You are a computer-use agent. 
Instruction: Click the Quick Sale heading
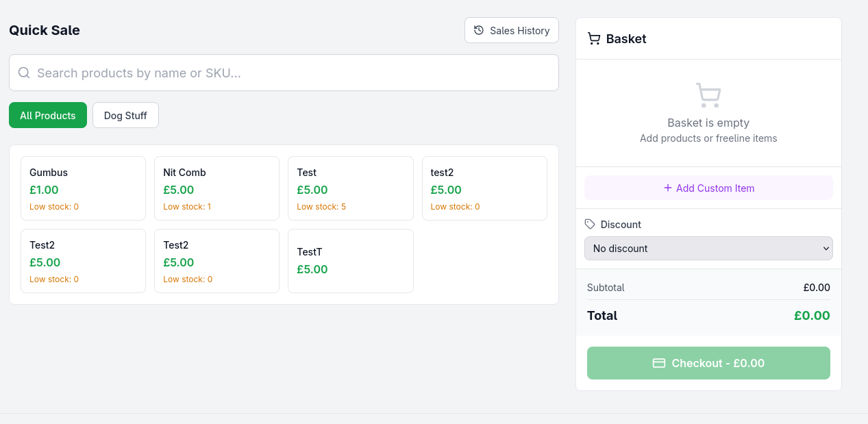45,30
